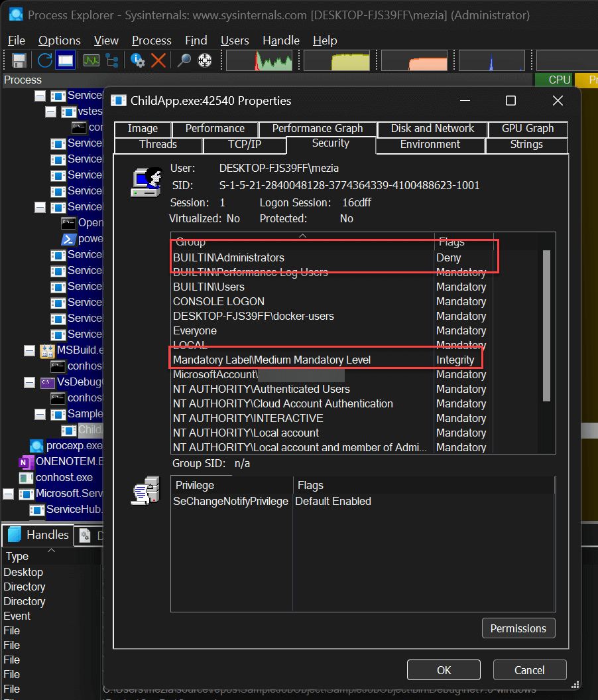Click the crosshair Find Window's Process icon

click(205, 61)
